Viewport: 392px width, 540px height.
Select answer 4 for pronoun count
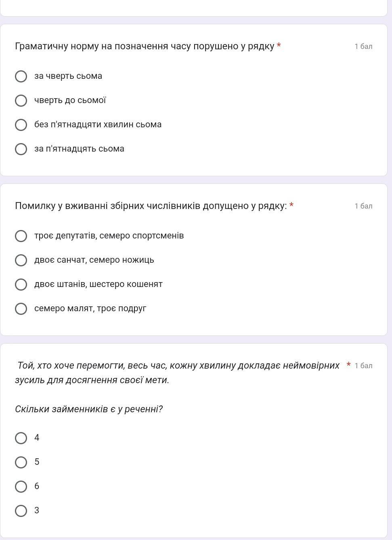(21, 438)
